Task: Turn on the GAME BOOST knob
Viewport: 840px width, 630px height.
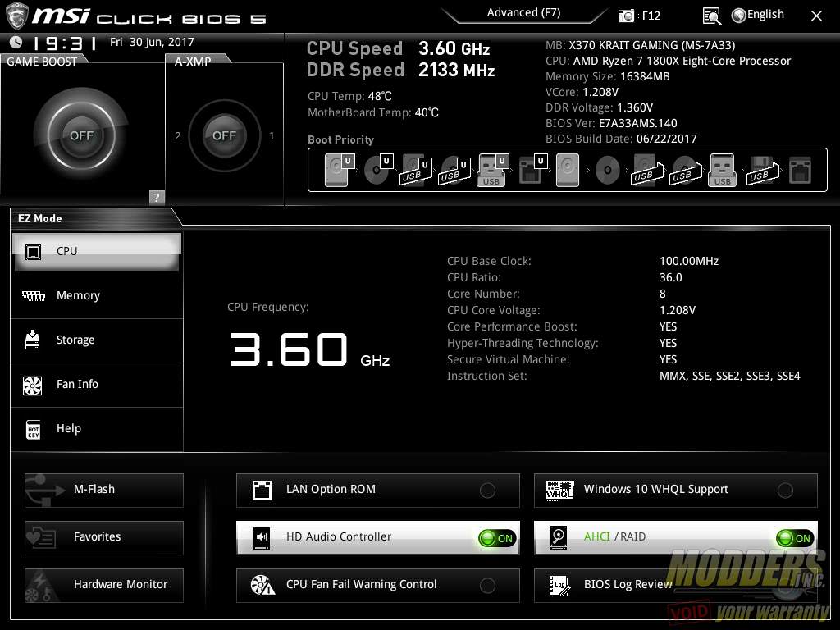Action: point(81,135)
